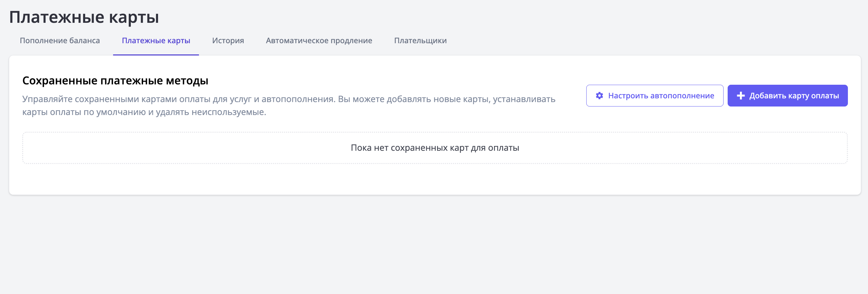This screenshot has height=294, width=868.
Task: Click the underline beneath the active Платежные карты tab
Action: [156, 54]
